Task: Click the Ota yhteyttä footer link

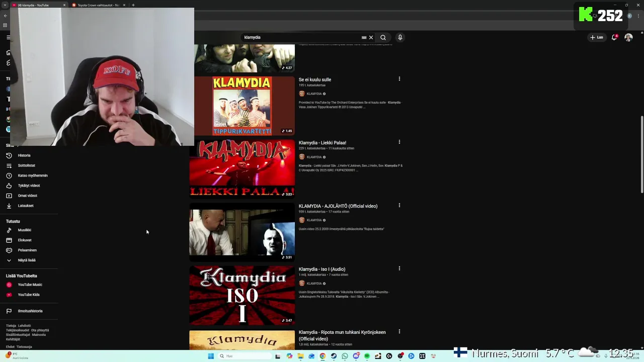Action: 40,330
